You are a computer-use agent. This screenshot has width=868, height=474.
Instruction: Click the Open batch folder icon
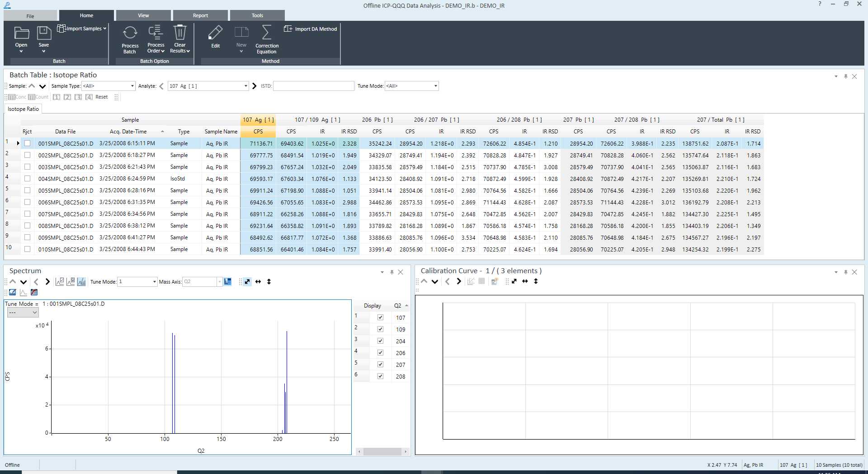coord(21,33)
